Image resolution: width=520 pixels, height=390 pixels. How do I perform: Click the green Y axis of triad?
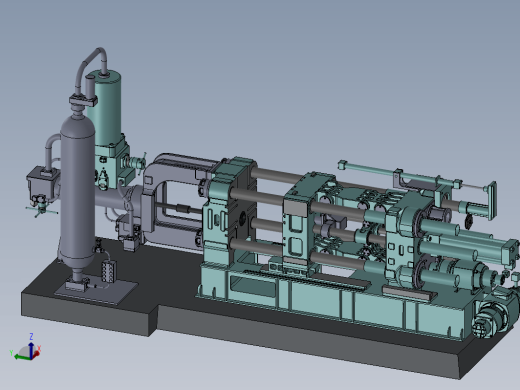click(22, 357)
